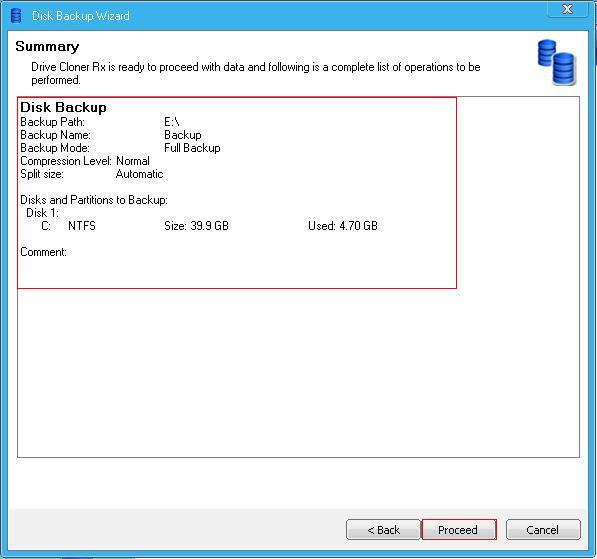Click the 'Used: 4.70 GB' text
Image resolution: width=597 pixels, height=559 pixels.
pos(343,226)
